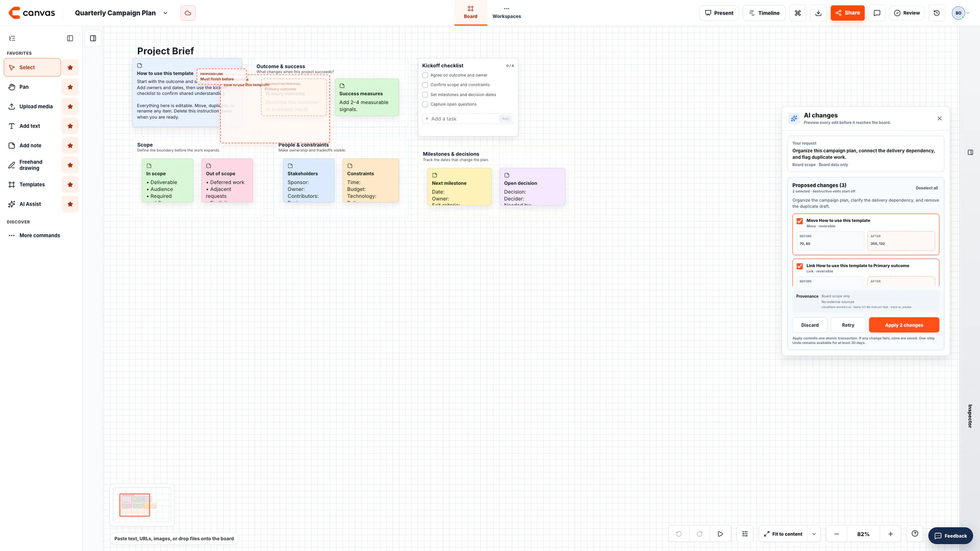Open the comments speech bubble icon
Screen dimensions: 980x551
tap(877, 13)
